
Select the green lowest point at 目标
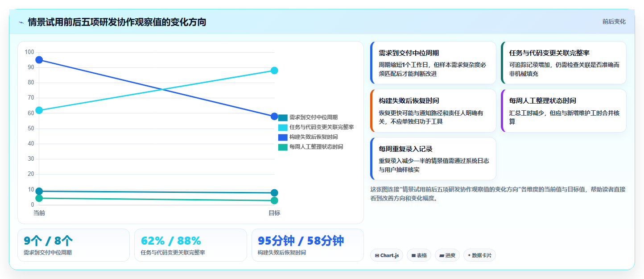coord(274,200)
